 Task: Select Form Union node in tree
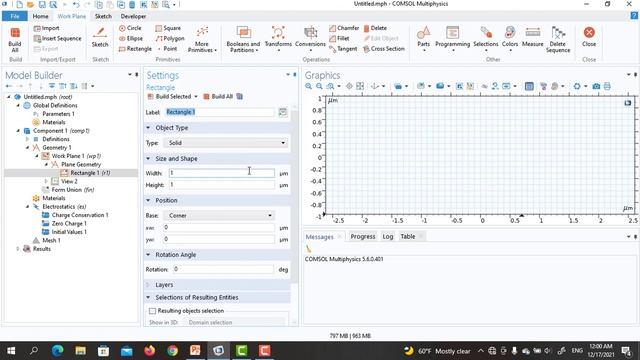click(73, 190)
